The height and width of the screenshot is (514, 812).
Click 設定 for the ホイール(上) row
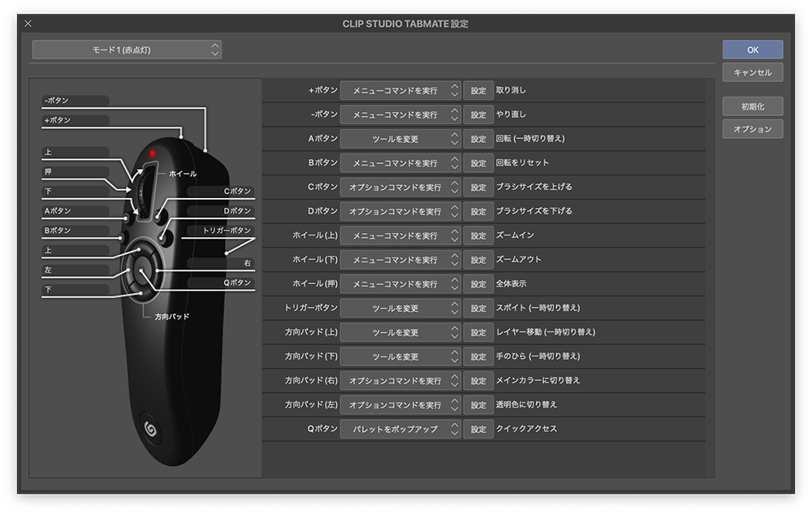click(478, 235)
